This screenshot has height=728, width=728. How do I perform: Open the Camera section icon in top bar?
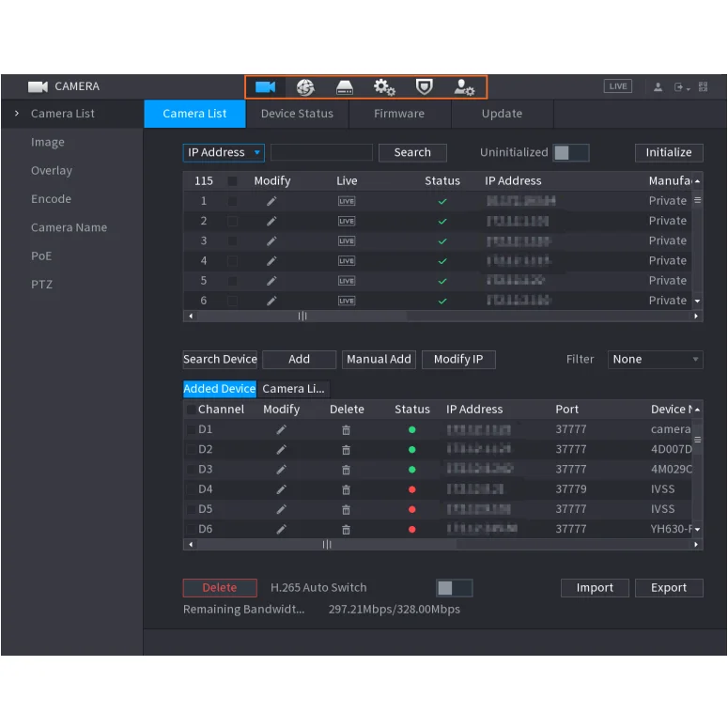click(x=265, y=86)
